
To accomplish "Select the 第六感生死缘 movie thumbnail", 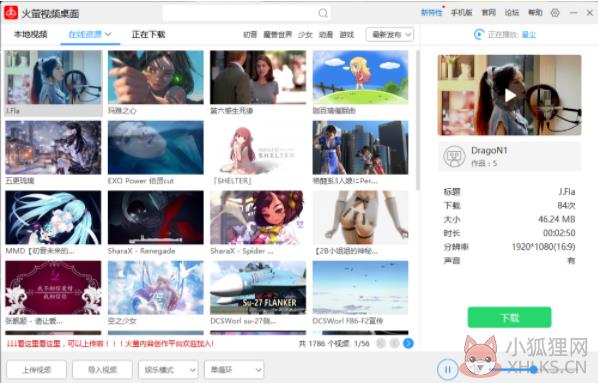I will (258, 77).
